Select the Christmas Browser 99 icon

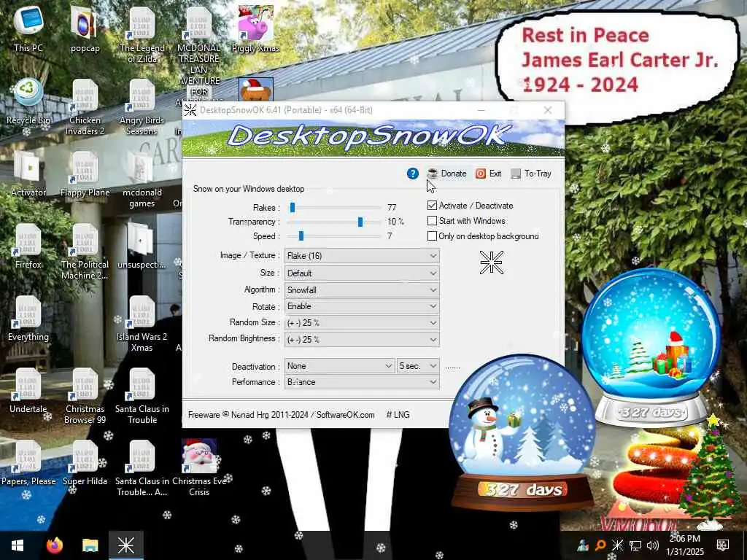coord(85,396)
